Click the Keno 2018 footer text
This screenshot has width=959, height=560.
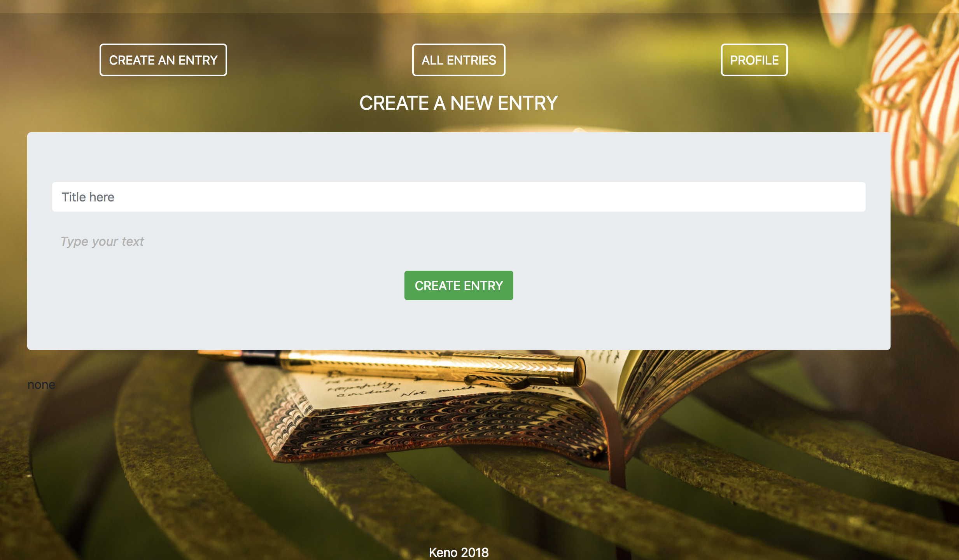tap(458, 552)
